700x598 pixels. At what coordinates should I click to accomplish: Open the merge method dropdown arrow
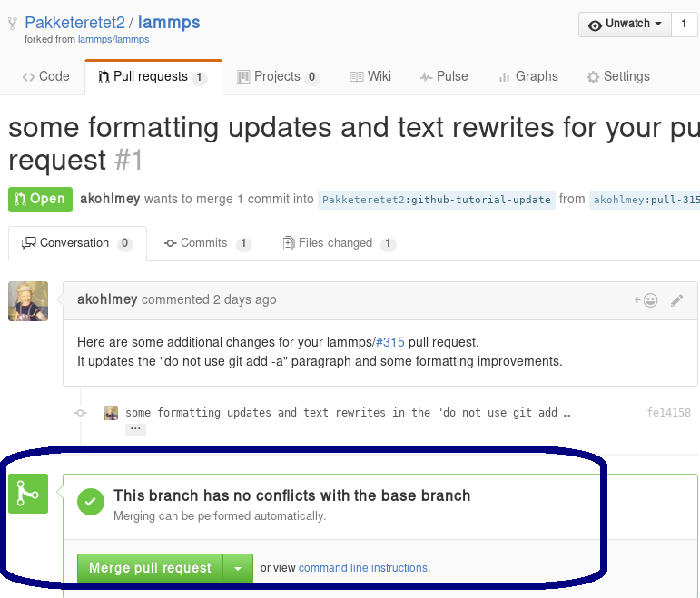point(237,568)
